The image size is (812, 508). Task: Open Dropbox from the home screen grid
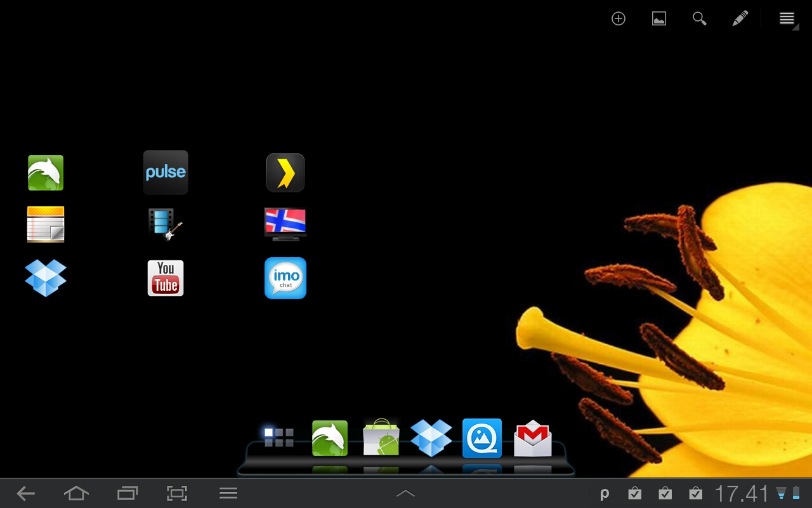click(x=46, y=278)
